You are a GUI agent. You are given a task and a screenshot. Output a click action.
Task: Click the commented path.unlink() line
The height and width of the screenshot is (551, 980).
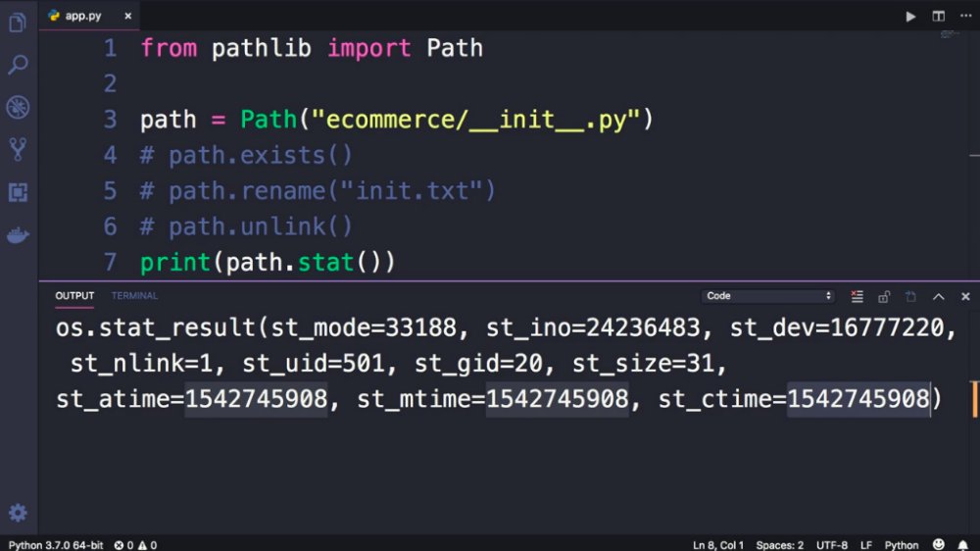click(x=246, y=226)
